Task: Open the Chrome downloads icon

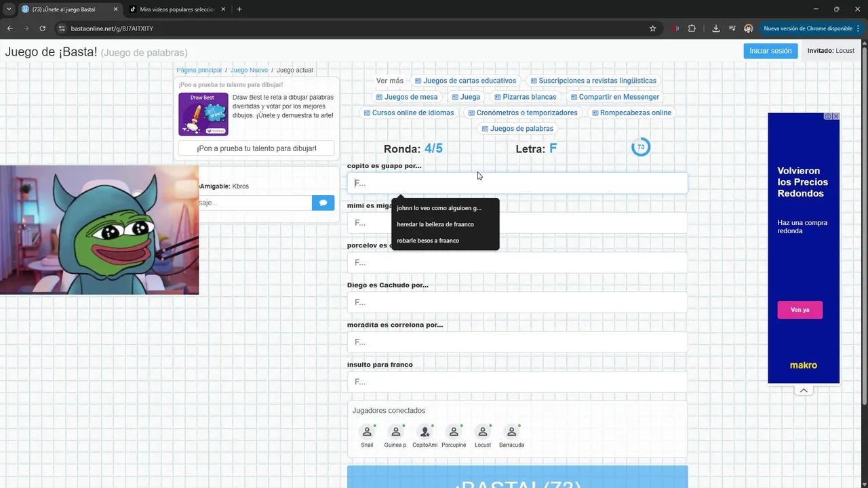Action: (716, 28)
